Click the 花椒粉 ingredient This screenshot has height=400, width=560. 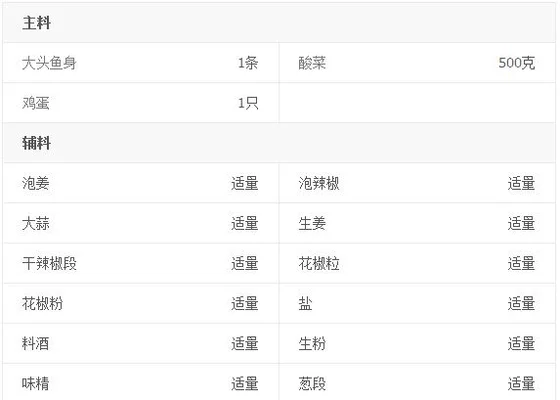pos(42,304)
